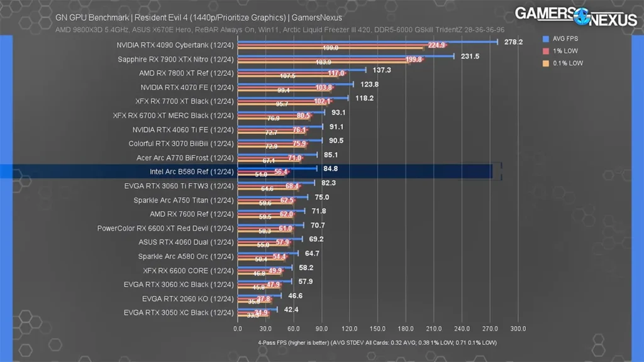Select the 'NVIDIA RTX 4090 Cybertank (12/24)' label
The image size is (644, 362).
[175, 45]
